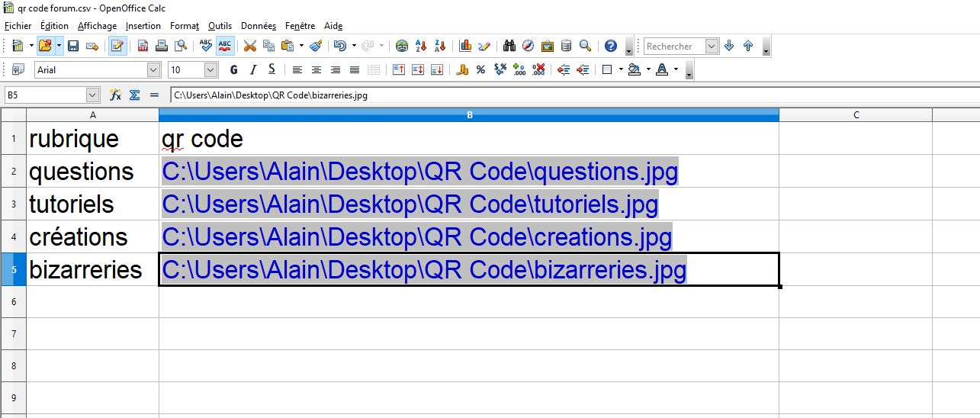Find next with down arrow
This screenshot has width=980, height=418.
(729, 46)
